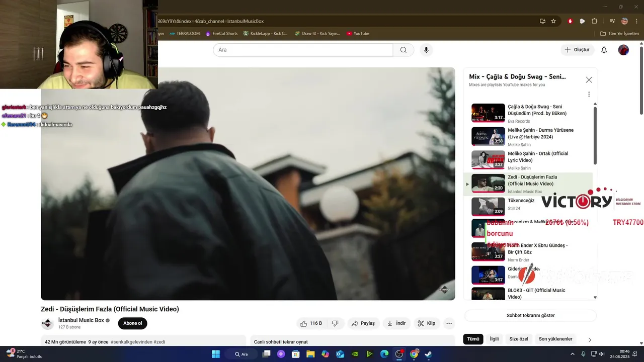Open the browser extensions puzzle icon
Screen dimensions: 644x362
(x=594, y=21)
